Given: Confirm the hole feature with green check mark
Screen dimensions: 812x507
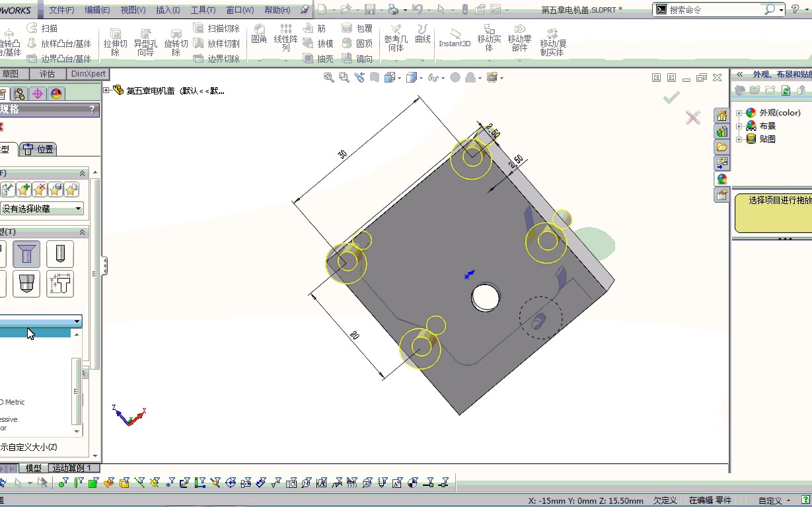Looking at the screenshot, I should [x=670, y=97].
